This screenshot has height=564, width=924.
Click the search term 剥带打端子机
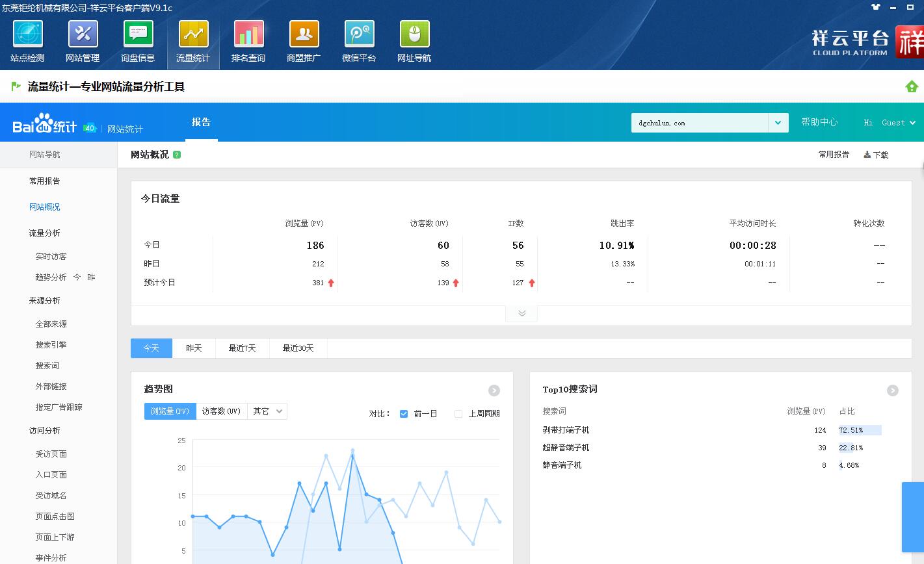pyautogui.click(x=566, y=430)
